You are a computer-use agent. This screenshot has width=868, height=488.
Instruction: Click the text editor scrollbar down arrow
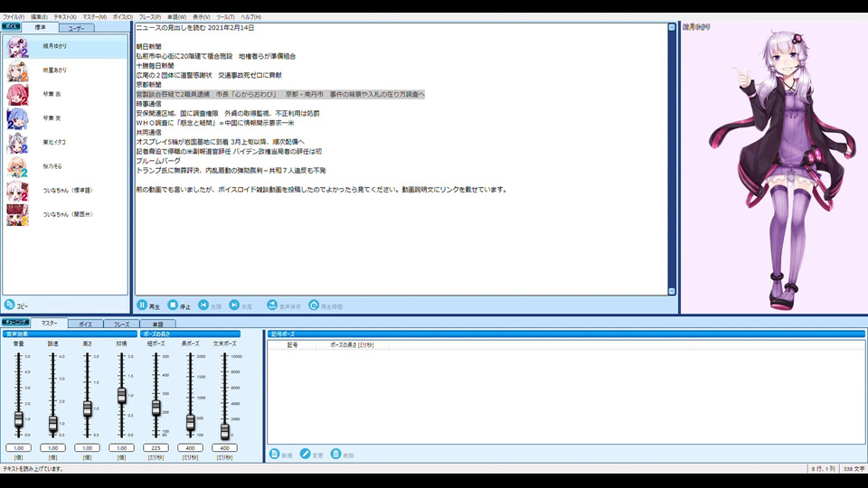[672, 291]
